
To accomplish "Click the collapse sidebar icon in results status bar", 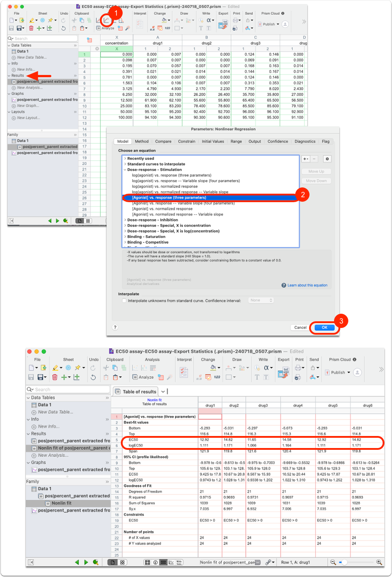I will click(x=31, y=562).
